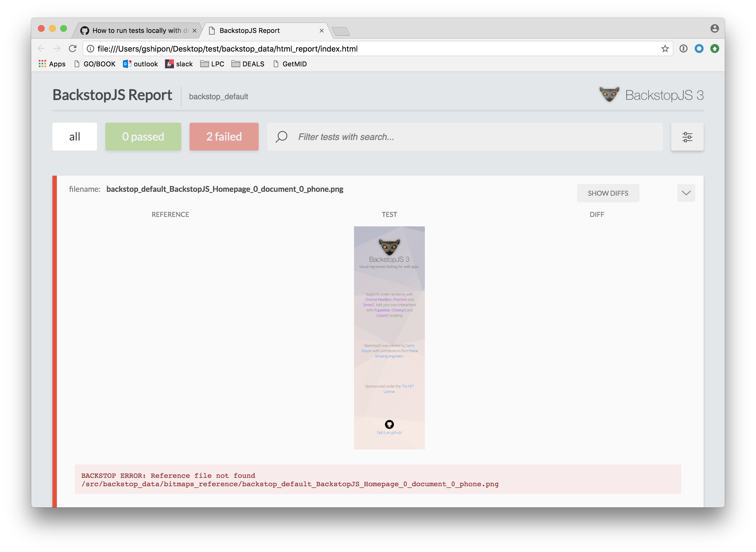Switch to the BackstopJS Report tab
Viewport: 756px width, 552px height.
(249, 30)
